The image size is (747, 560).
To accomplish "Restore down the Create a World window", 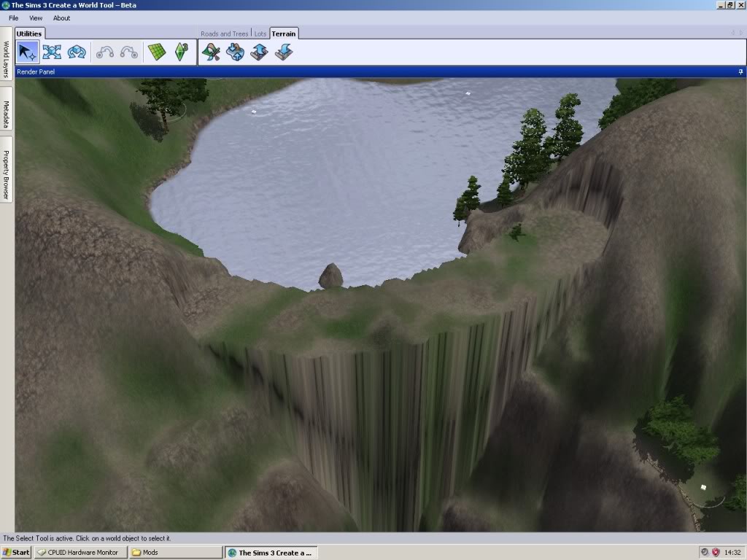I will pos(729,5).
